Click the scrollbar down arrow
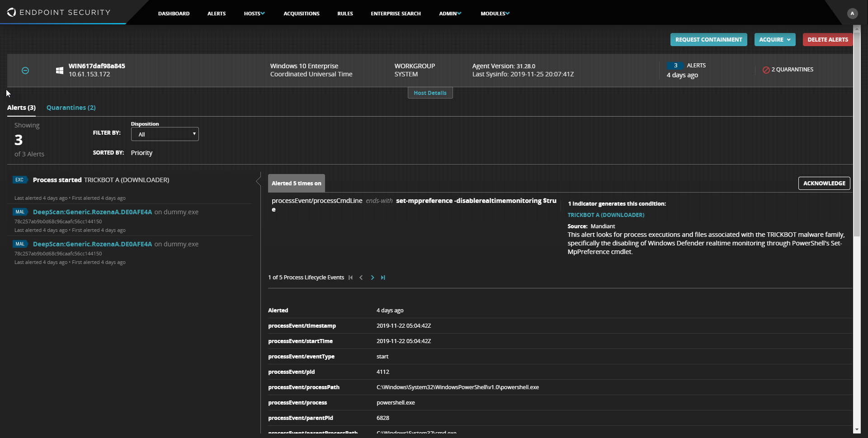The height and width of the screenshot is (438, 868). click(857, 430)
